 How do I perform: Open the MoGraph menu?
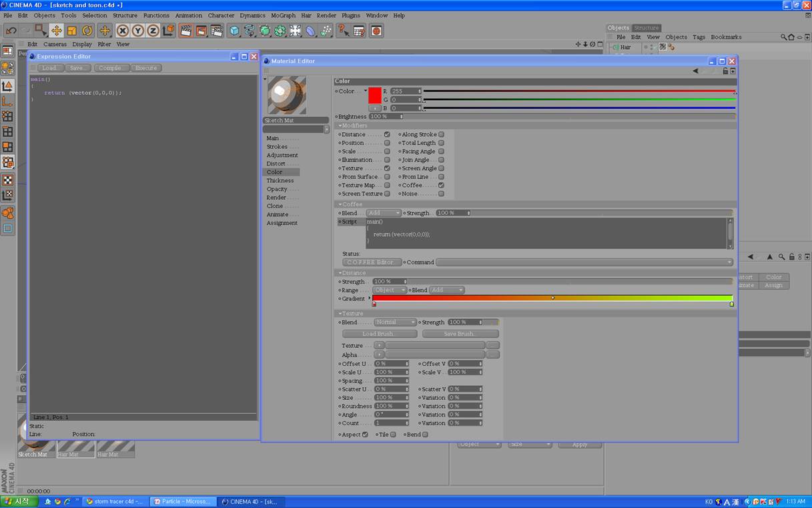284,15
